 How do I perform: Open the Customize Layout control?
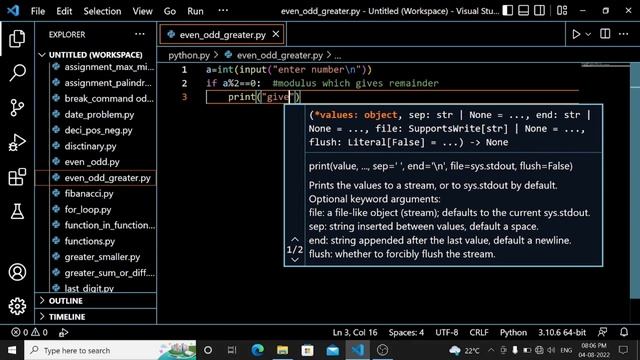point(562,11)
